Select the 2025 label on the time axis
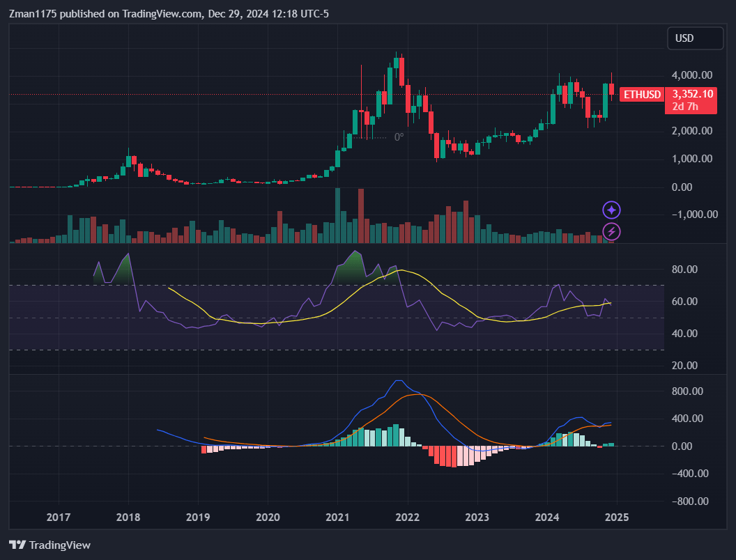The image size is (736, 560). (x=618, y=518)
